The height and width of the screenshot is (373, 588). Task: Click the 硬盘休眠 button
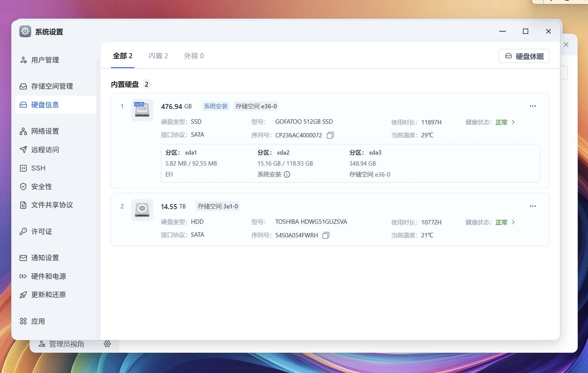click(524, 56)
